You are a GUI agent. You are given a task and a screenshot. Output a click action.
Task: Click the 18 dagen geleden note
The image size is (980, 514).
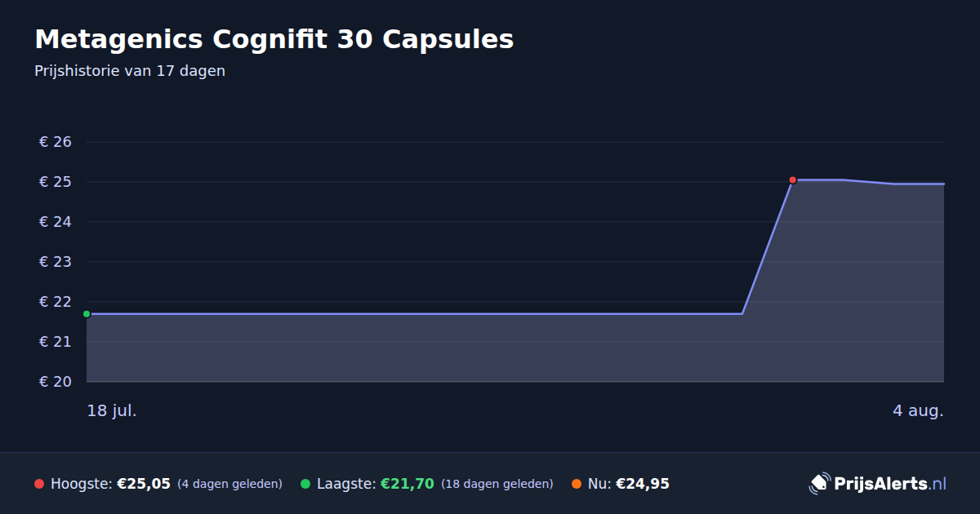coord(497,484)
